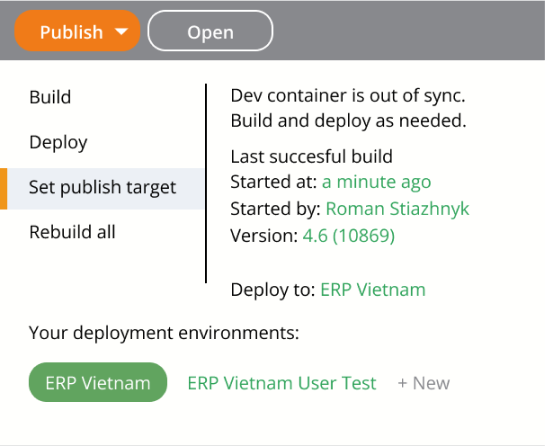545x446 pixels.
Task: Click the 'Your deployment environments:' label
Action: (x=164, y=333)
